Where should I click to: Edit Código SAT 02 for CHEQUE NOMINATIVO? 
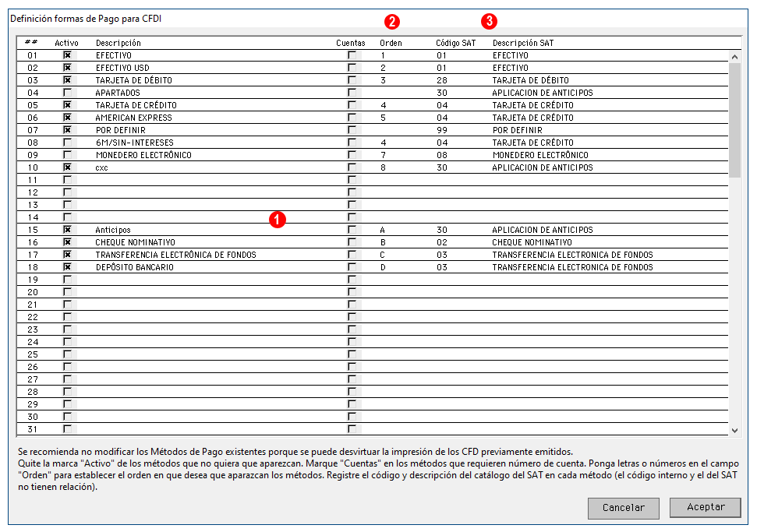point(442,242)
